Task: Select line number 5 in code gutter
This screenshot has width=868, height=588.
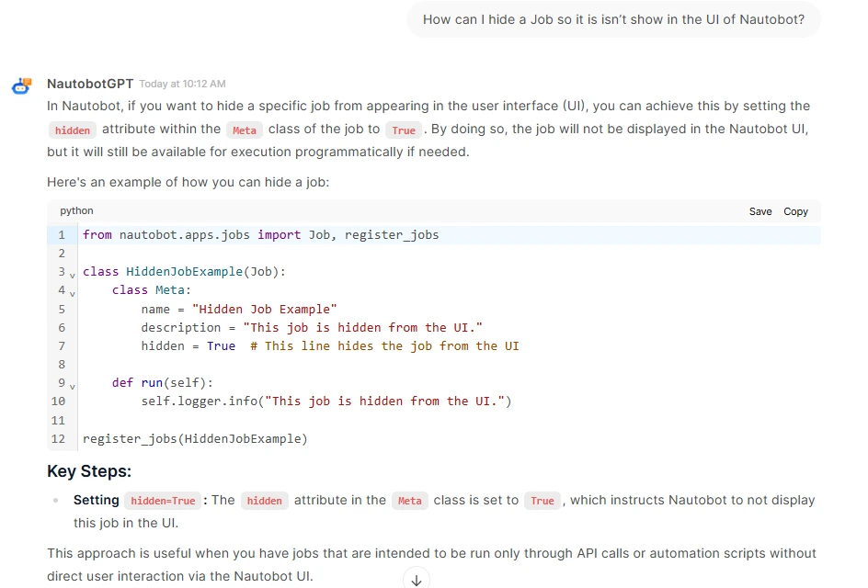Action: pos(62,310)
